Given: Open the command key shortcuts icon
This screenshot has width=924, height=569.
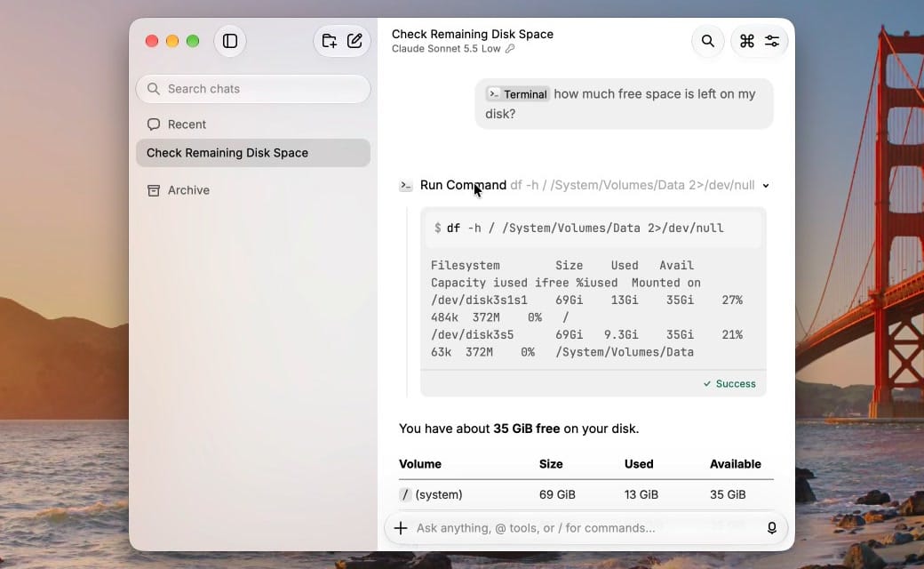Looking at the screenshot, I should tap(746, 41).
